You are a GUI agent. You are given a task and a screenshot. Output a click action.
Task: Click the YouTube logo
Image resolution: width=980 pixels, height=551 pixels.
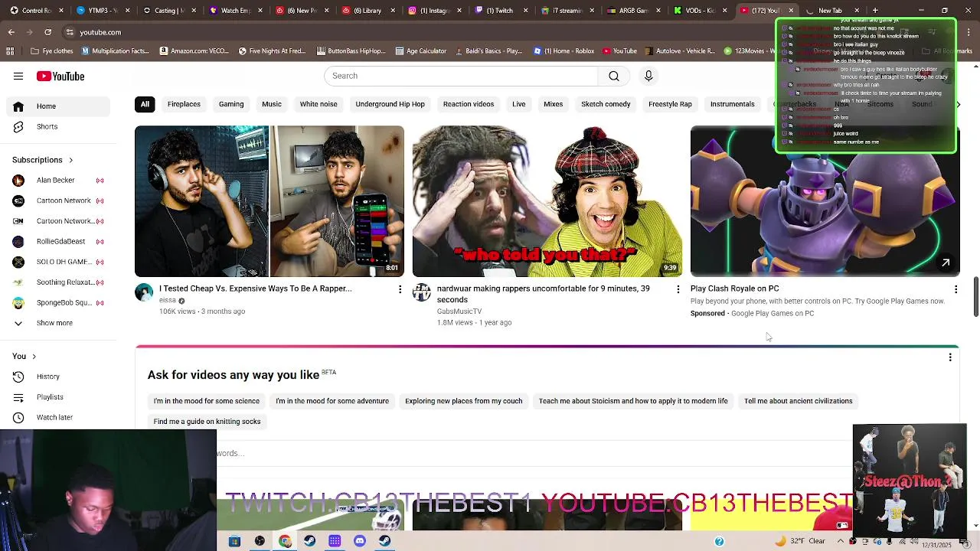coord(60,76)
